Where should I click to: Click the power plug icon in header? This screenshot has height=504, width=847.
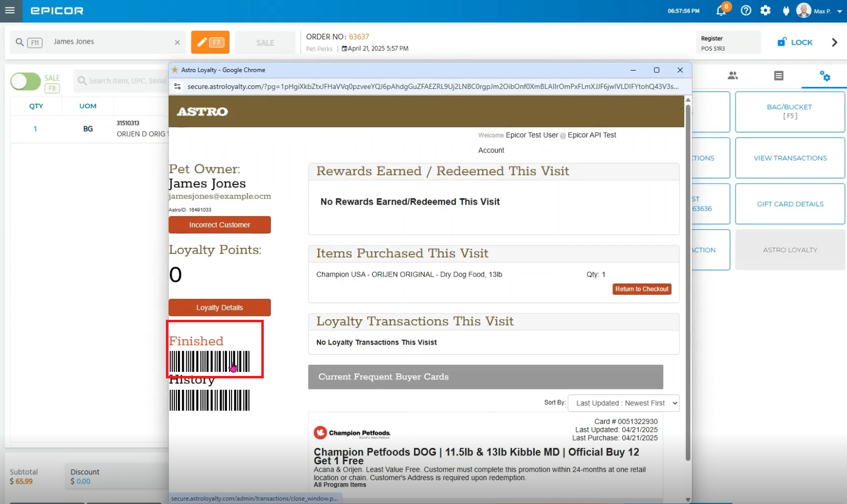pyautogui.click(x=786, y=11)
